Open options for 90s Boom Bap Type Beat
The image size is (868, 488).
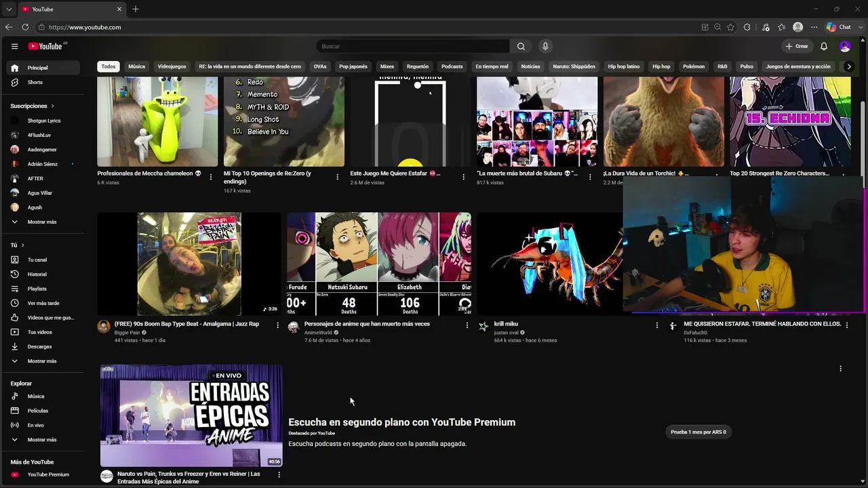pyautogui.click(x=277, y=325)
